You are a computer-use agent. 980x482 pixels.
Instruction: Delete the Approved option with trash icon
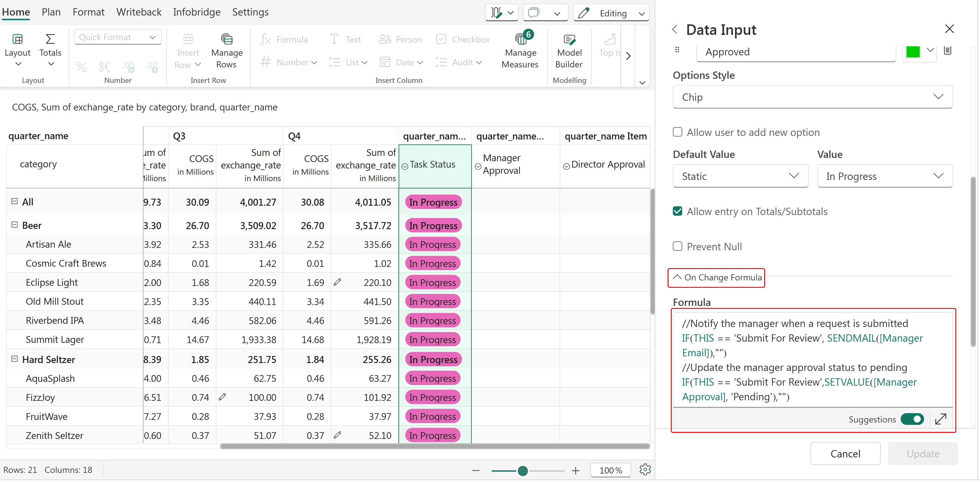click(947, 50)
